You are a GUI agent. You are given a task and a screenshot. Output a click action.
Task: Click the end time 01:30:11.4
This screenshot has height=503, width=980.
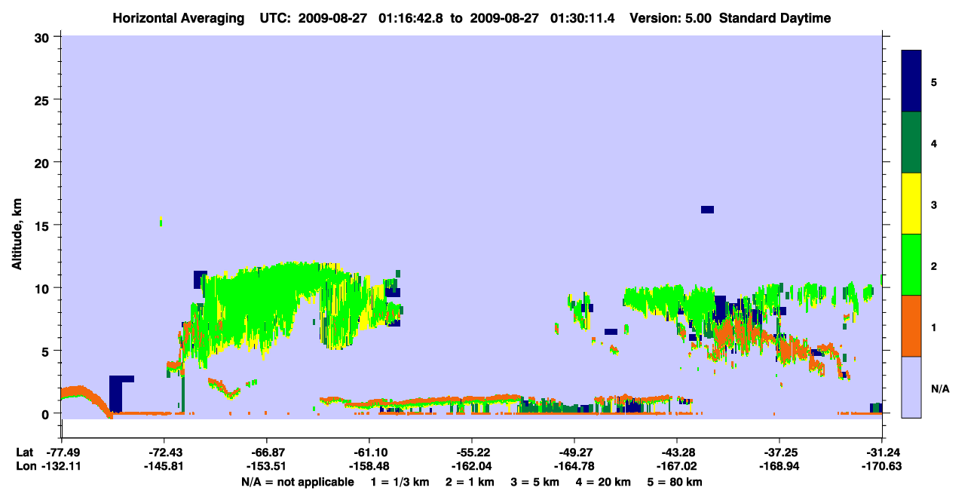coord(582,18)
